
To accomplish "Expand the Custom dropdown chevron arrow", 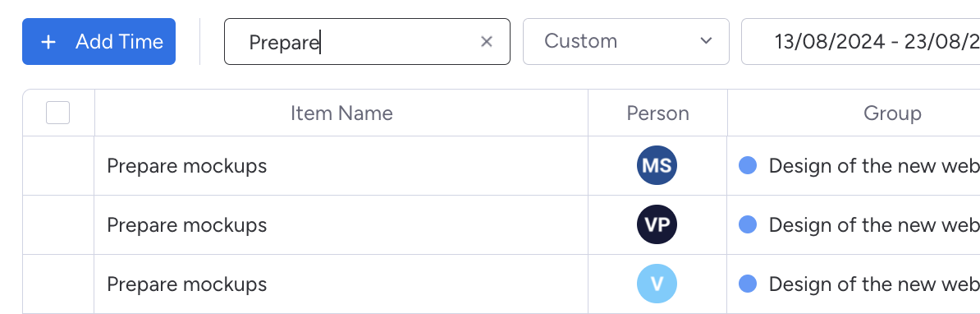I will click(x=706, y=41).
